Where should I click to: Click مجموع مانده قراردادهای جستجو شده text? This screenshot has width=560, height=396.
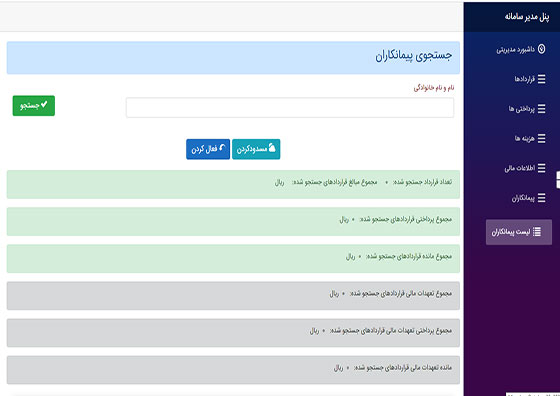(409, 256)
